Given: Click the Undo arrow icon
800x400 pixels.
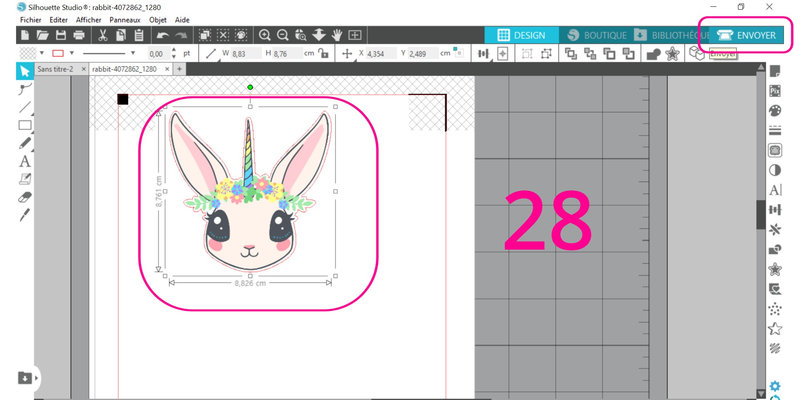Looking at the screenshot, I should [163, 35].
